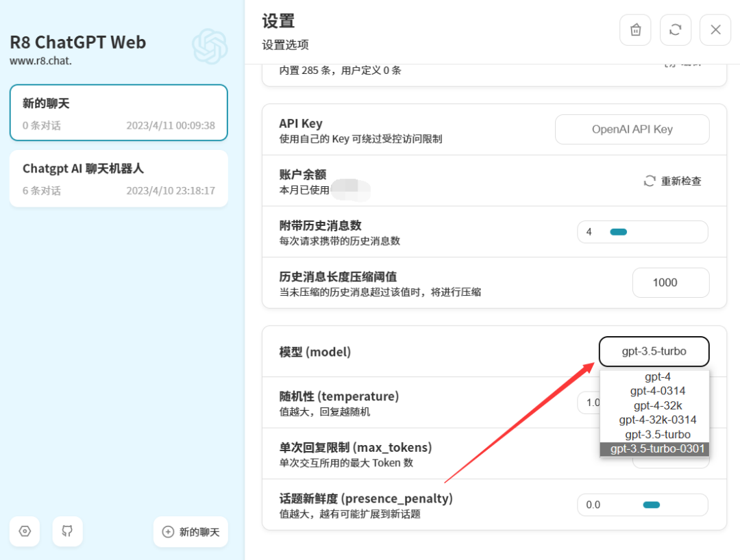Open the Chatgpt AI 聊天机器人 conversation
This screenshot has width=740, height=560.
119,179
